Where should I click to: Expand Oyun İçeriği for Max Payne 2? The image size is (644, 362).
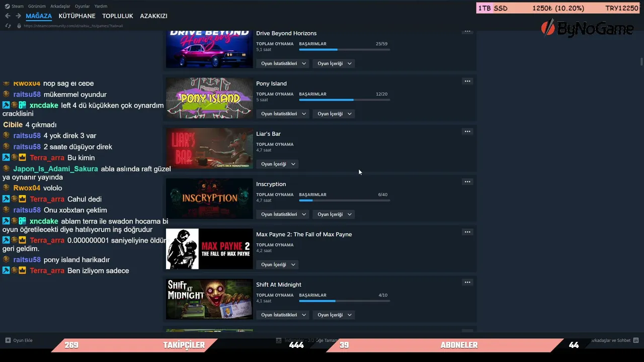(x=278, y=264)
